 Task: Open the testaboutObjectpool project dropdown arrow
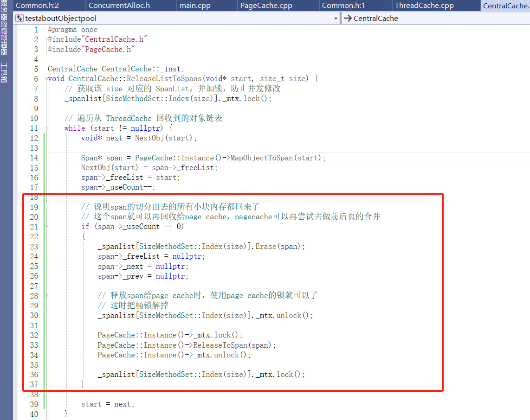(336, 19)
